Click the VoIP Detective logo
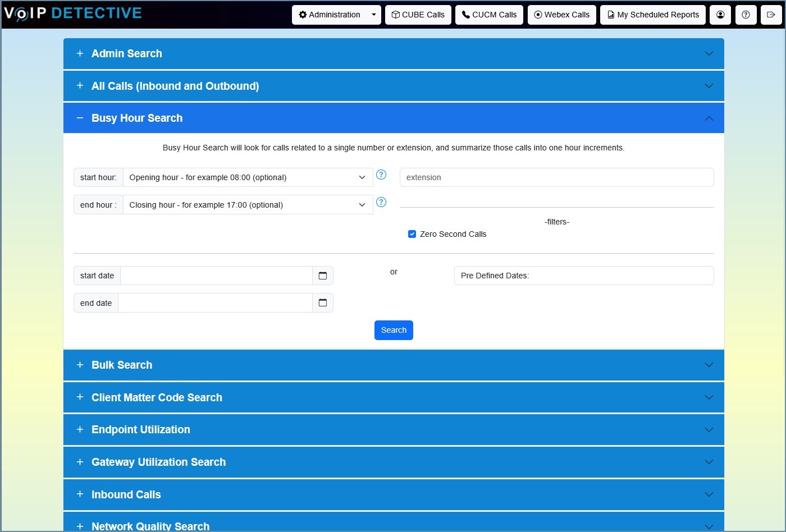This screenshot has height=532, width=786. [73, 13]
